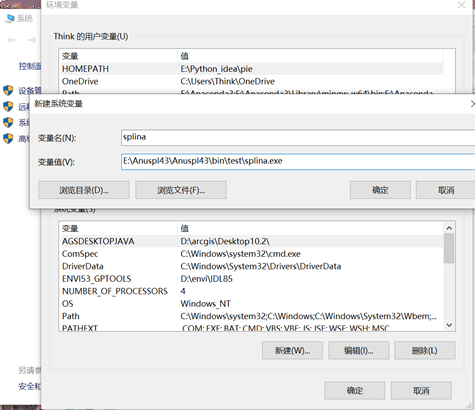Click the back arrow in System window
This screenshot has width=475, height=410.
tap(11, 40)
